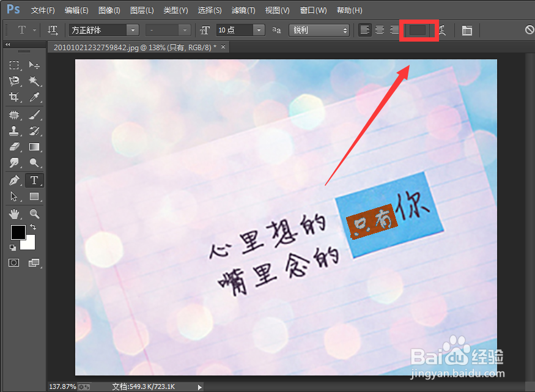Open the font family dropdown showing 方正舒体

(x=133, y=31)
